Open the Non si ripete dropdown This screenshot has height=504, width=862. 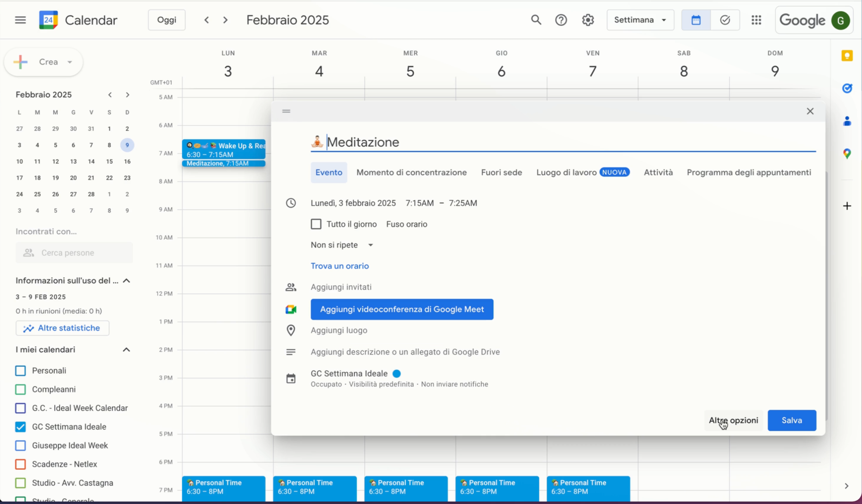[x=342, y=245]
